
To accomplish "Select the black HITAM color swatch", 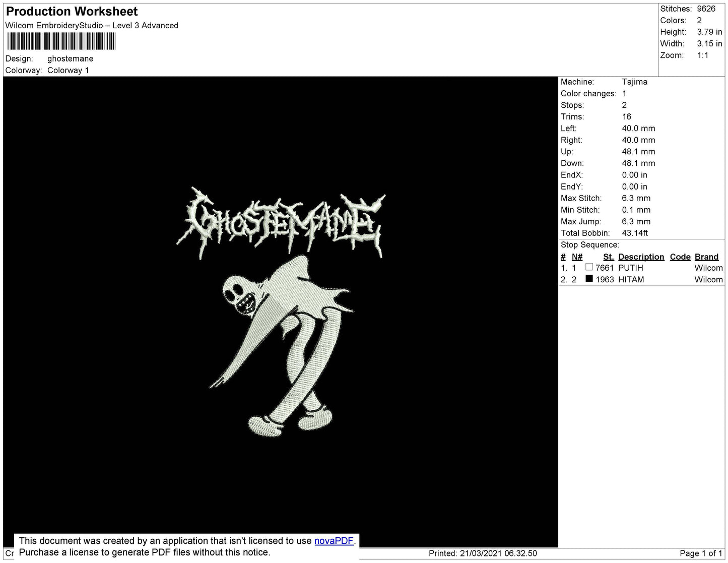I will (x=589, y=279).
